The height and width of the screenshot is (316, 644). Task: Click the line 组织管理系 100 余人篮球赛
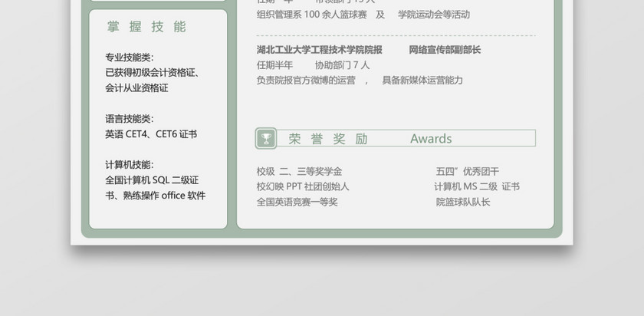pos(312,15)
